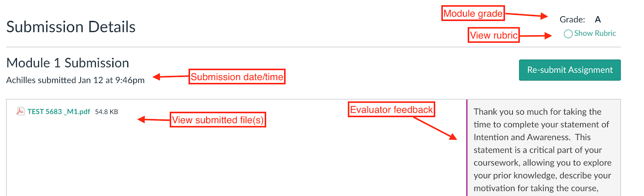This screenshot has height=196, width=644.
Task: Click the evaluator's thank-you comment text
Action: 541,150
